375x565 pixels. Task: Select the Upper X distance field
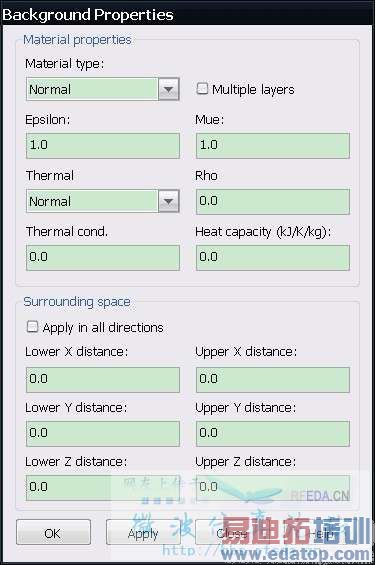(273, 379)
